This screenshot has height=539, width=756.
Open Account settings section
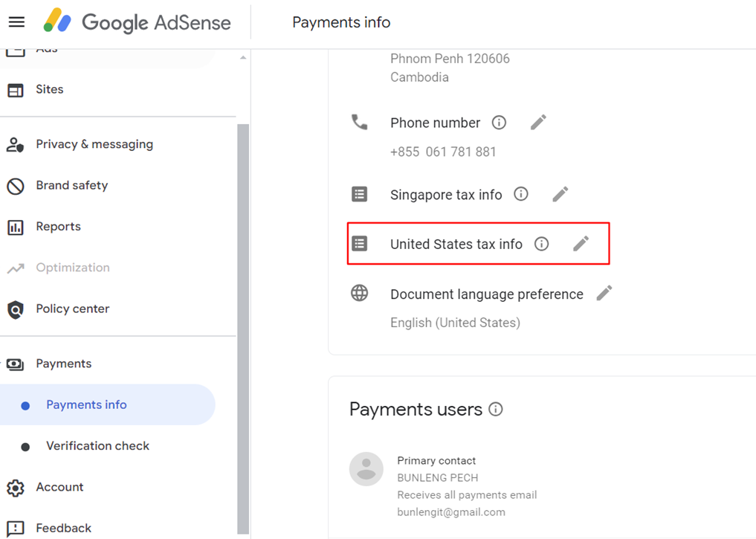[59, 488]
